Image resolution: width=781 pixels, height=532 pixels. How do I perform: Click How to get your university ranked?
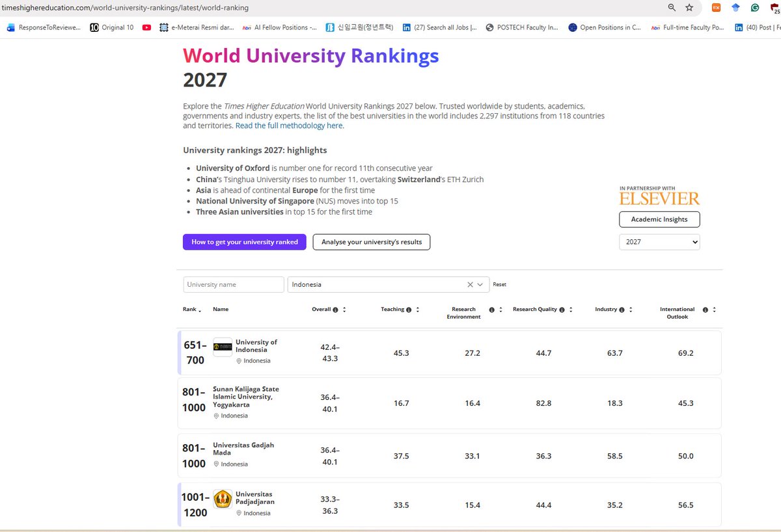[x=245, y=242]
